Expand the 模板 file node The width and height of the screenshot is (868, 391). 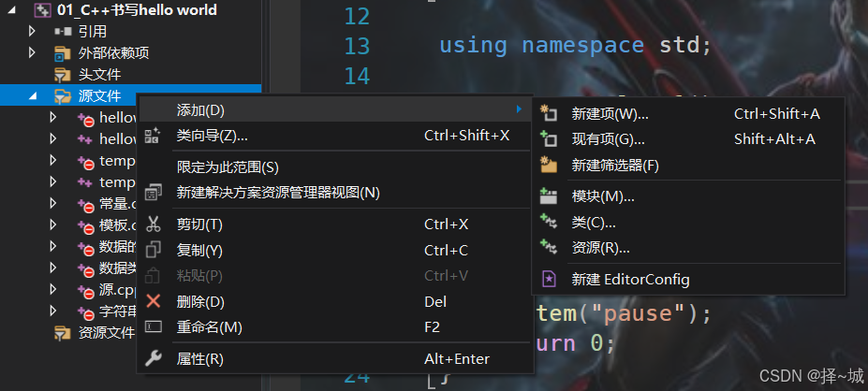click(53, 224)
